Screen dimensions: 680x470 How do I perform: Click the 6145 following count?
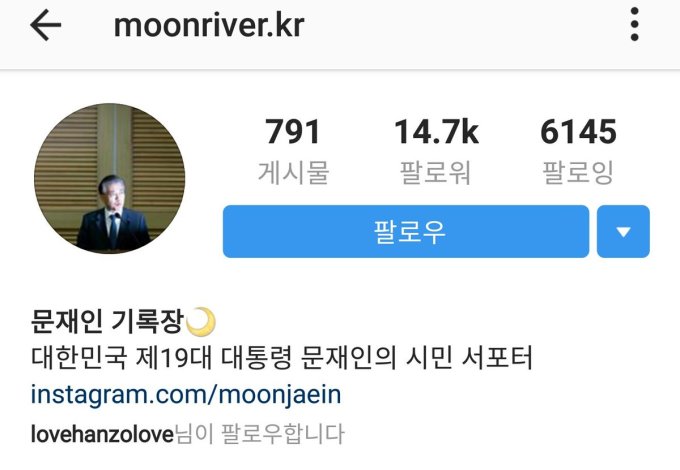579,132
